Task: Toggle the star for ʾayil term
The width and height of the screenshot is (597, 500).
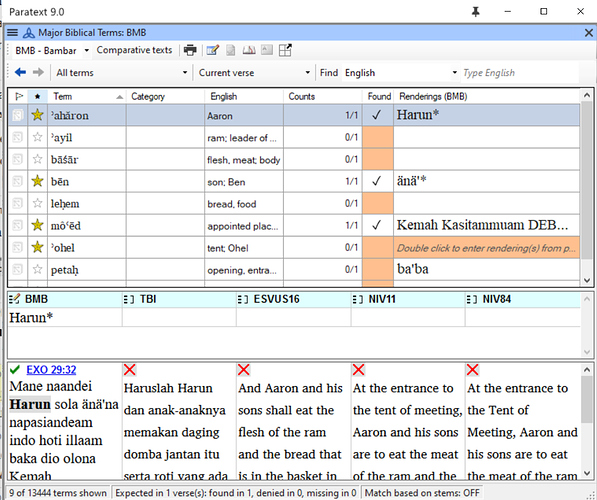Action: 37,137
